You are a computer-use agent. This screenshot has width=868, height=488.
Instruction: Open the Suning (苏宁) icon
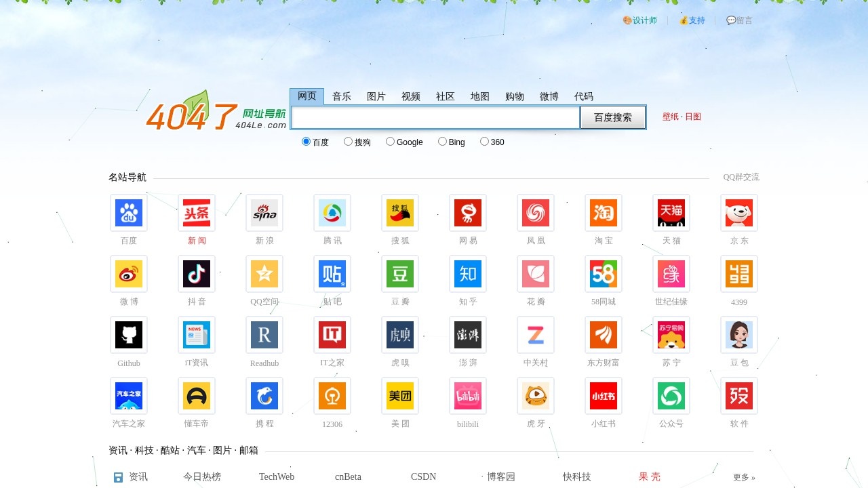coord(671,335)
